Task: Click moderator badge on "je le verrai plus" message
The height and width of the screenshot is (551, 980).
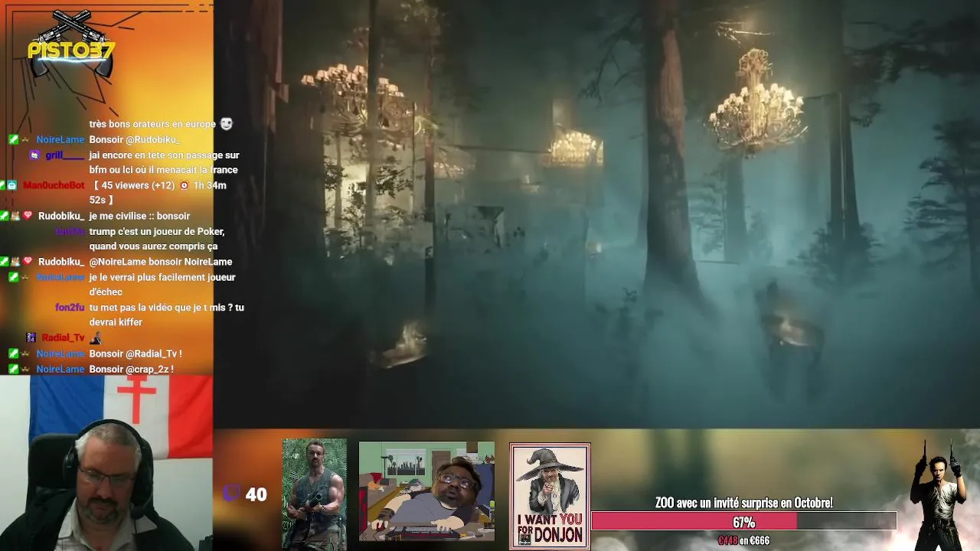Action: coord(13,277)
